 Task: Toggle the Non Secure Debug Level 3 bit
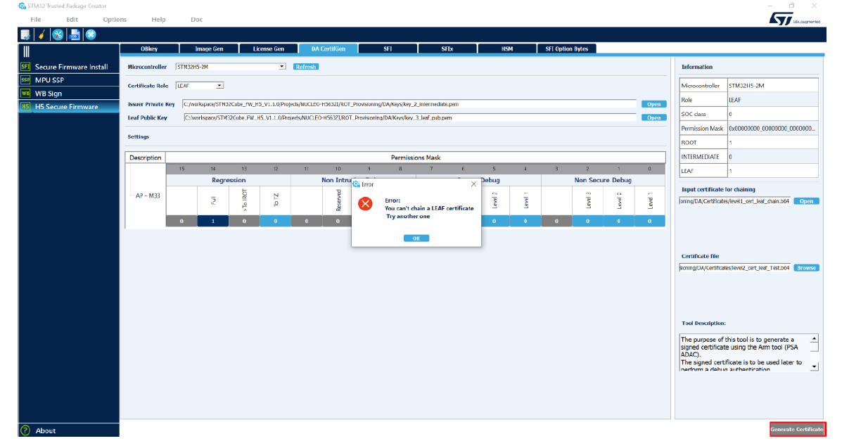587,221
